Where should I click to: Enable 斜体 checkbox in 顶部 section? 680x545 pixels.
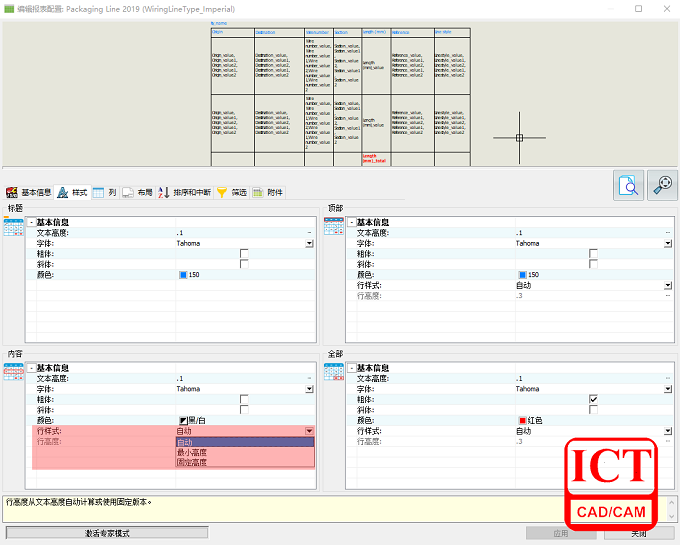click(593, 264)
